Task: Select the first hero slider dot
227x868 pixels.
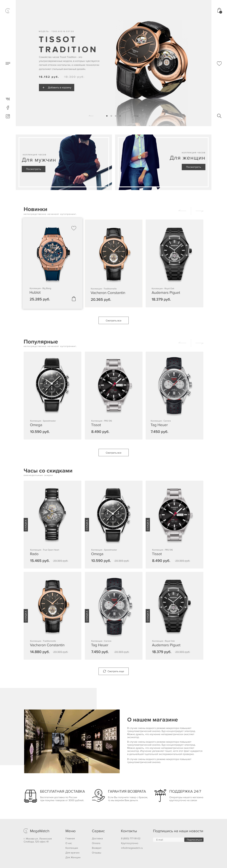Action: pyautogui.click(x=107, y=116)
